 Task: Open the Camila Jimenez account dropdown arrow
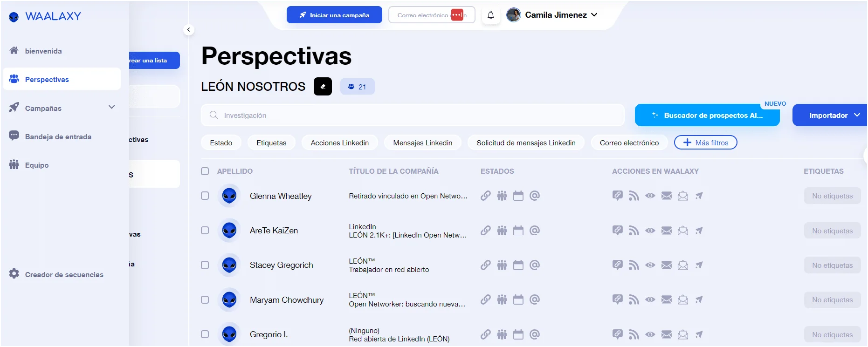coord(594,15)
